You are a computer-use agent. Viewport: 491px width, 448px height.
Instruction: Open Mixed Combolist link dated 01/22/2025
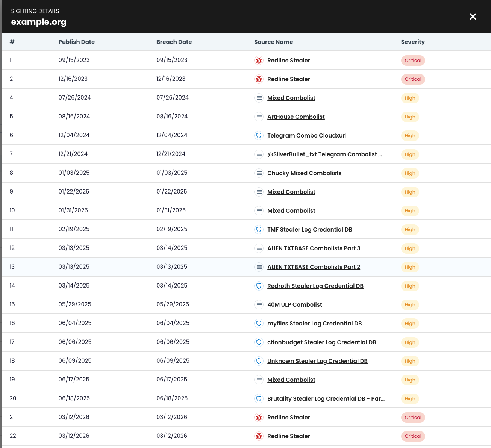coord(291,192)
